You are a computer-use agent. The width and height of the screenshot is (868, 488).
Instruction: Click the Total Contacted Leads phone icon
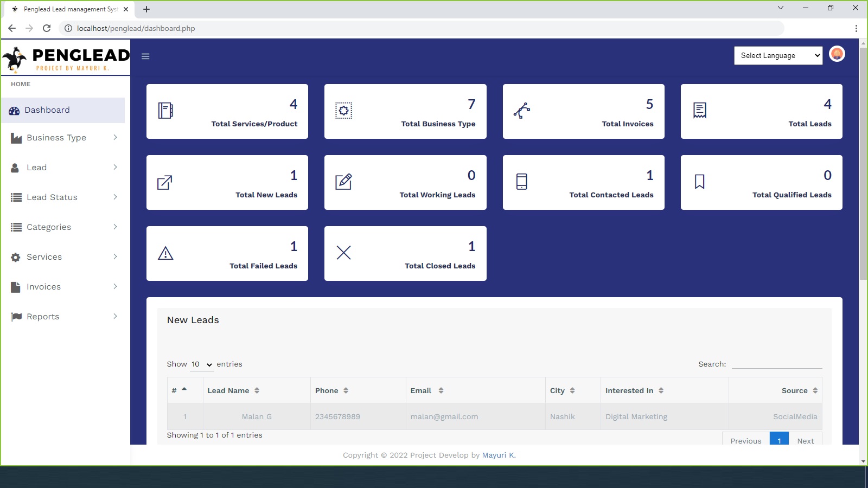[522, 182]
